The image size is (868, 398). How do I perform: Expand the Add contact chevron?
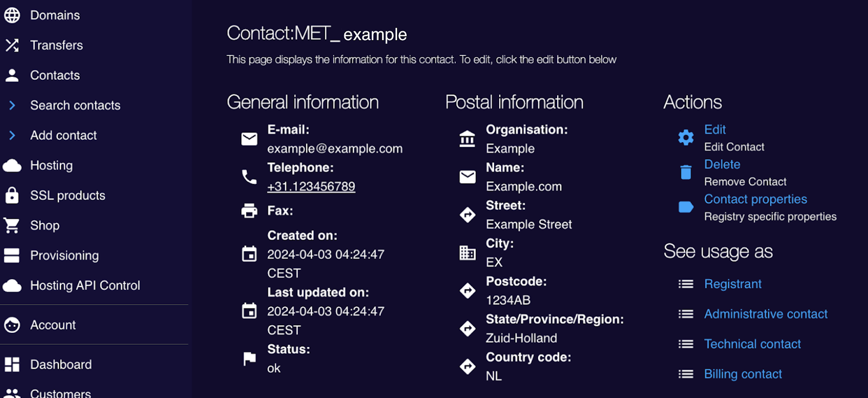tap(12, 135)
